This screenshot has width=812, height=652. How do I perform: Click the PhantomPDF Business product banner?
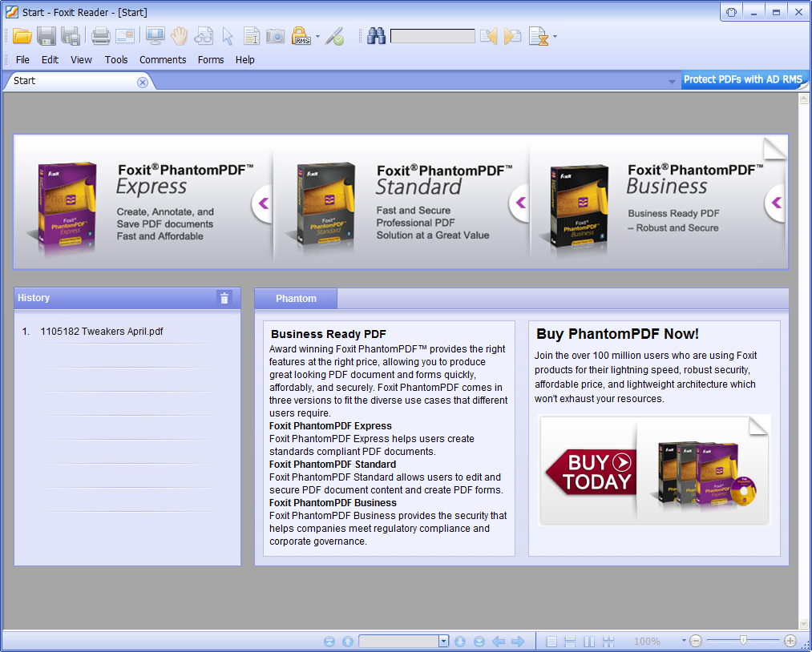click(x=657, y=202)
